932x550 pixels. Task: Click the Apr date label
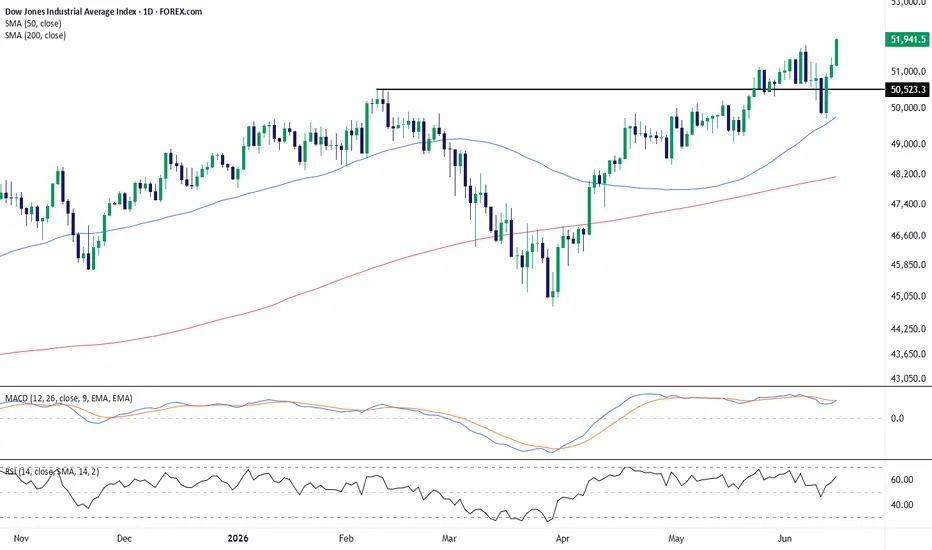pyautogui.click(x=562, y=539)
